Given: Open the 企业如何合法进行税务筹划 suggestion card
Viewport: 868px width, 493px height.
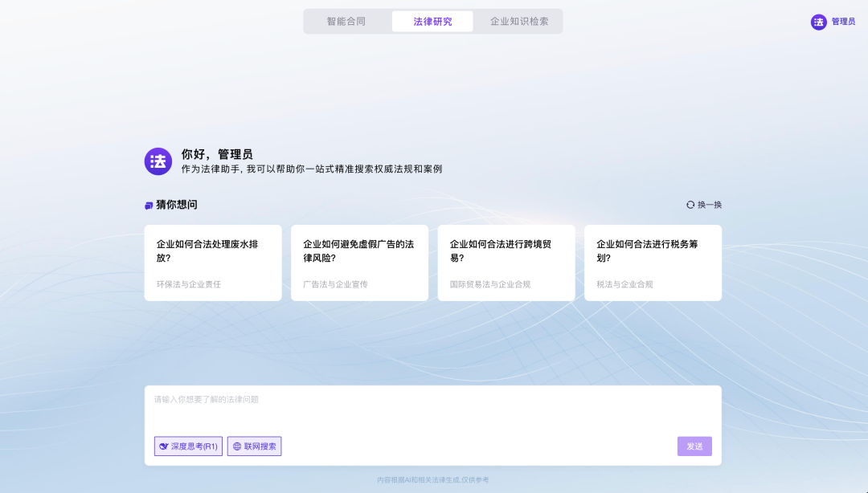Looking at the screenshot, I should (653, 263).
